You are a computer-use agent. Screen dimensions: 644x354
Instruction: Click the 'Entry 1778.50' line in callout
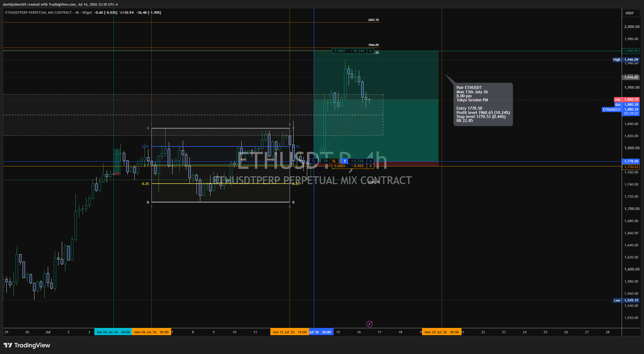[469, 108]
